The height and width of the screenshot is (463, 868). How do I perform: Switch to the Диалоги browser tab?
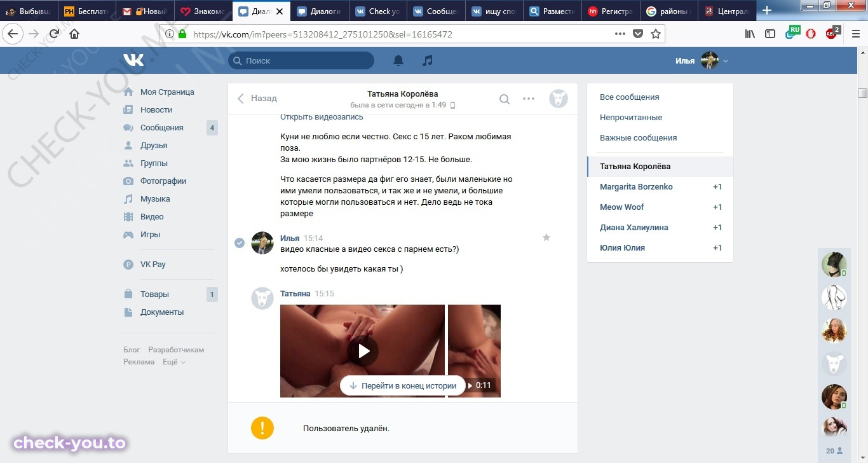320,11
